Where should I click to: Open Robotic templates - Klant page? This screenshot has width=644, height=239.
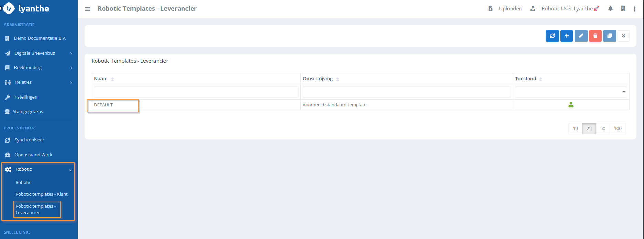tap(42, 194)
